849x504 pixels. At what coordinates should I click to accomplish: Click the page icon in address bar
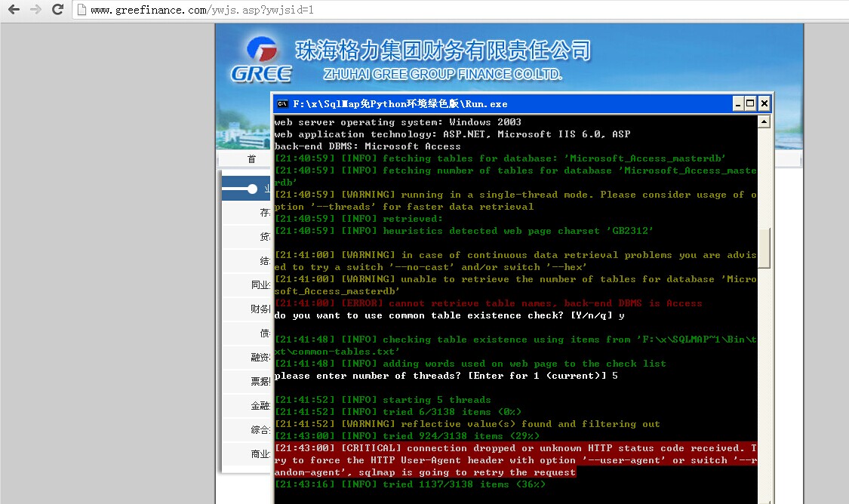(82, 10)
